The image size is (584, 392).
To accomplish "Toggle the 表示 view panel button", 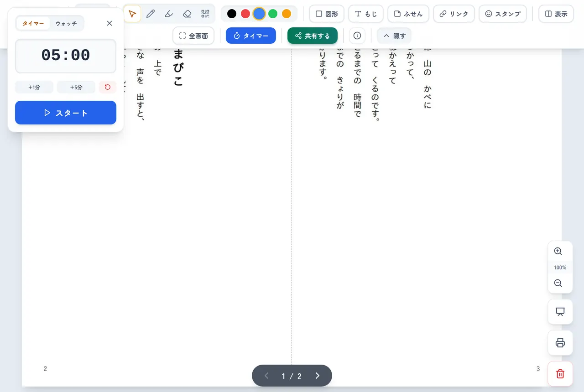I will tap(556, 14).
